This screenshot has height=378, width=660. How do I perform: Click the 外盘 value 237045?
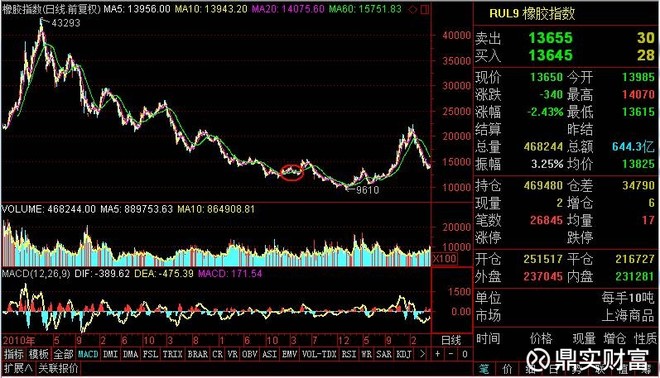pyautogui.click(x=543, y=276)
